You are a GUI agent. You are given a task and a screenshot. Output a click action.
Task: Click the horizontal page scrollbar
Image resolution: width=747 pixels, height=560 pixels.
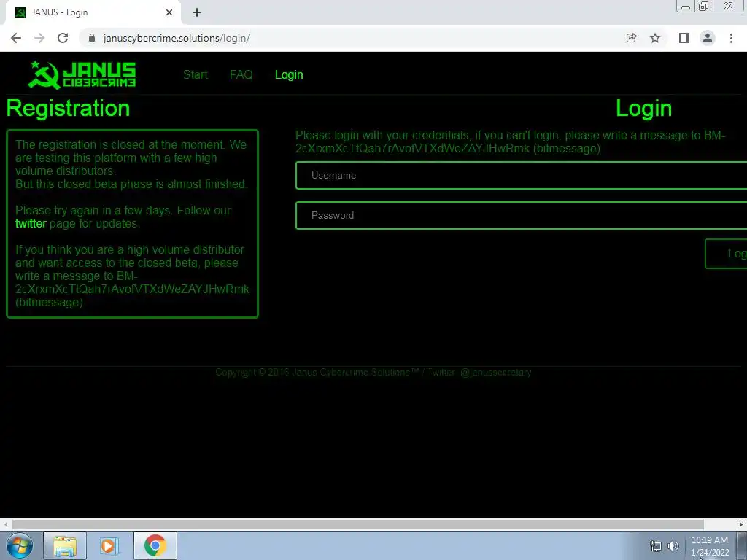[357, 524]
